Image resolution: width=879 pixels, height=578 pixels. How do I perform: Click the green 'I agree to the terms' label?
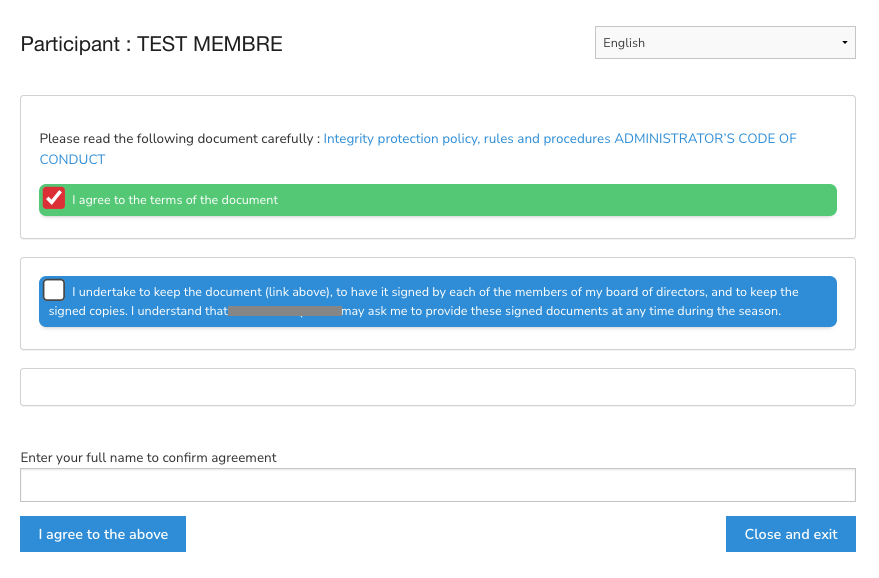[x=175, y=200]
